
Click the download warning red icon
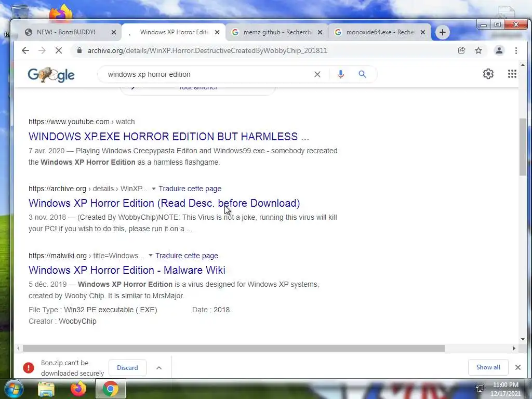click(x=29, y=367)
